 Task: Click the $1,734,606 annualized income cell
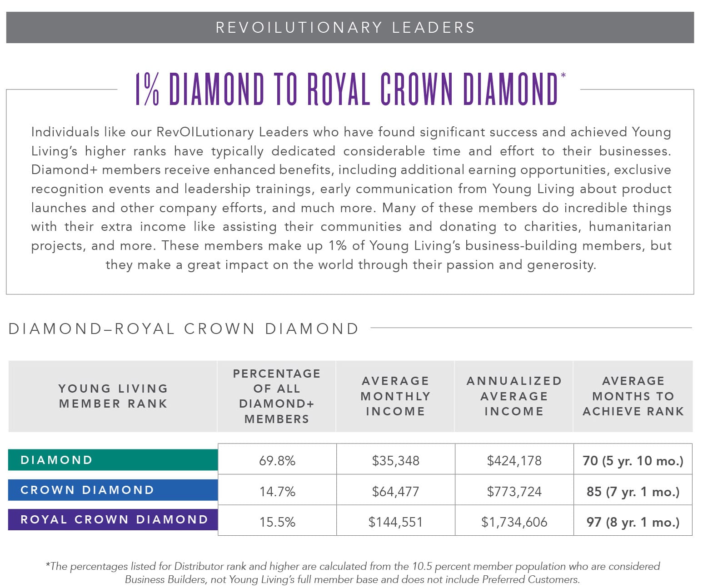coord(514,522)
